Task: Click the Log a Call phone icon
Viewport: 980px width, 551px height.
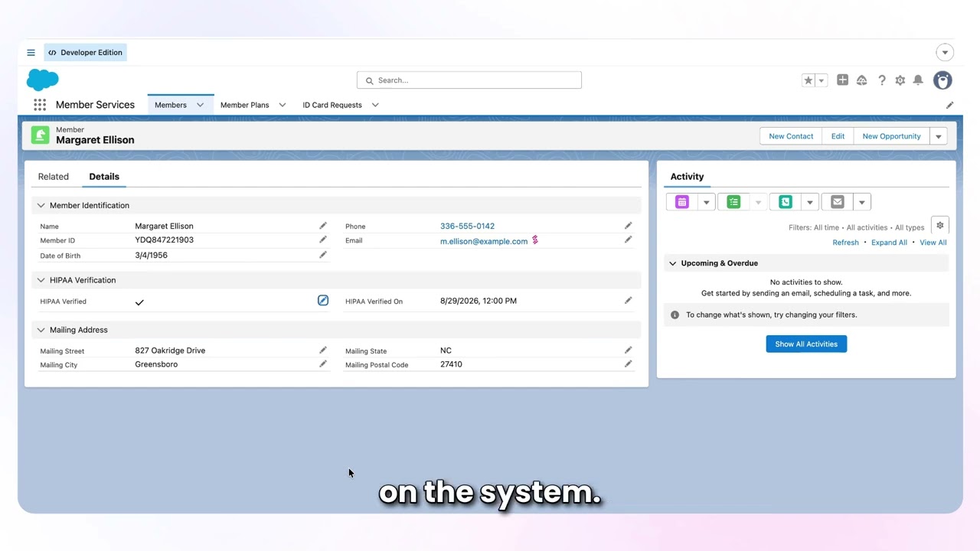Action: [x=786, y=202]
